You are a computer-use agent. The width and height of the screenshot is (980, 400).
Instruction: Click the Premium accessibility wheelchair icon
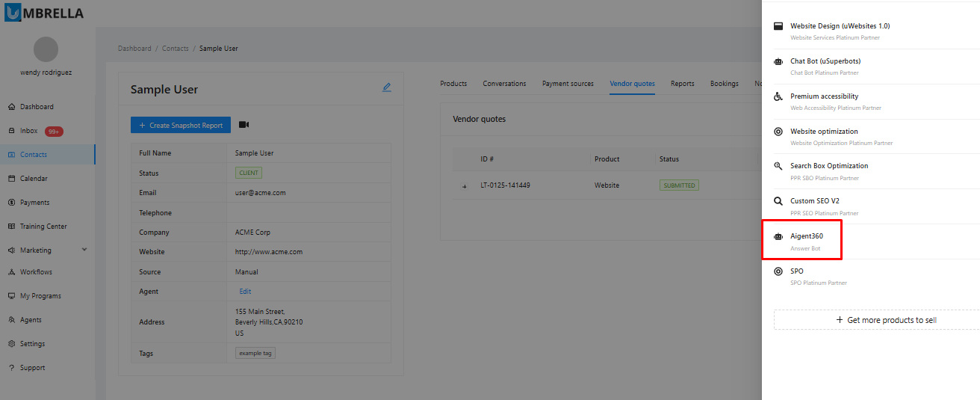tap(778, 96)
